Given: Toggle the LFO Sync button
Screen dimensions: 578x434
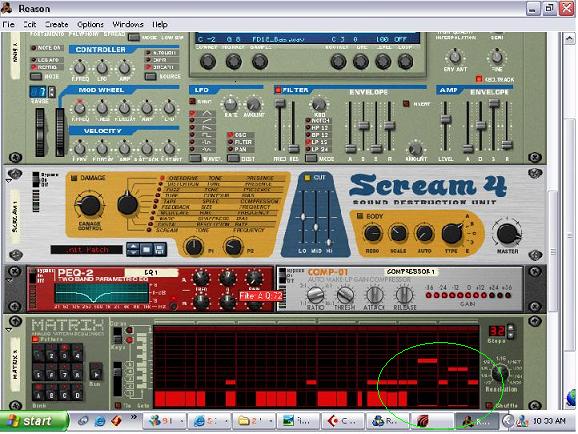Looking at the screenshot, I should tap(192, 101).
